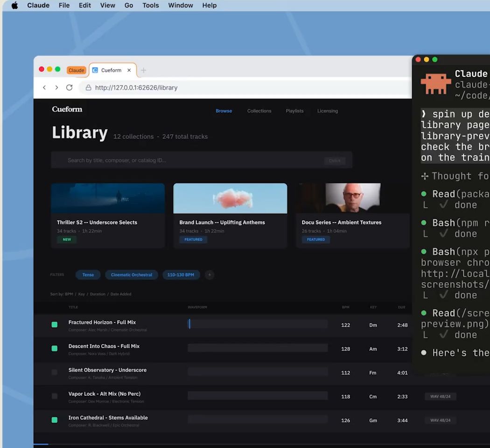
Task: Click the Apple menu icon
Action: coord(14,6)
